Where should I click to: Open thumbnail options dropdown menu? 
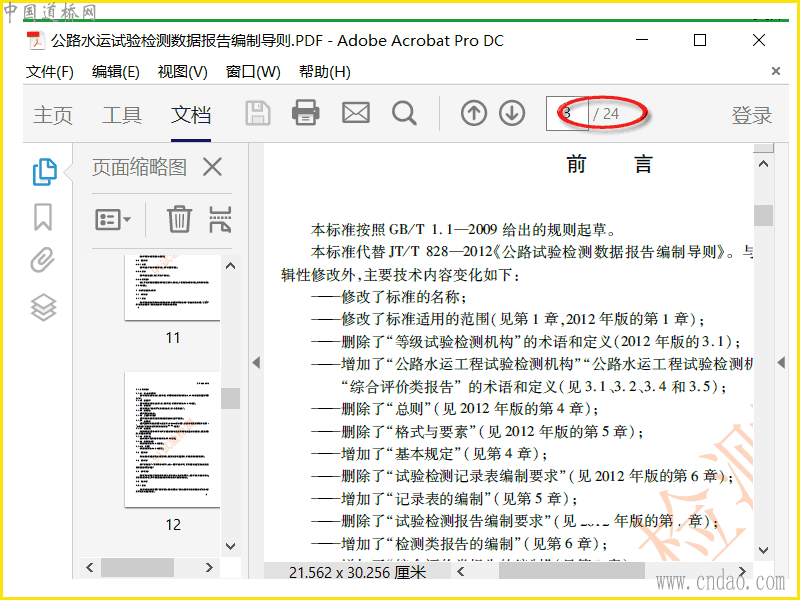pos(113,220)
